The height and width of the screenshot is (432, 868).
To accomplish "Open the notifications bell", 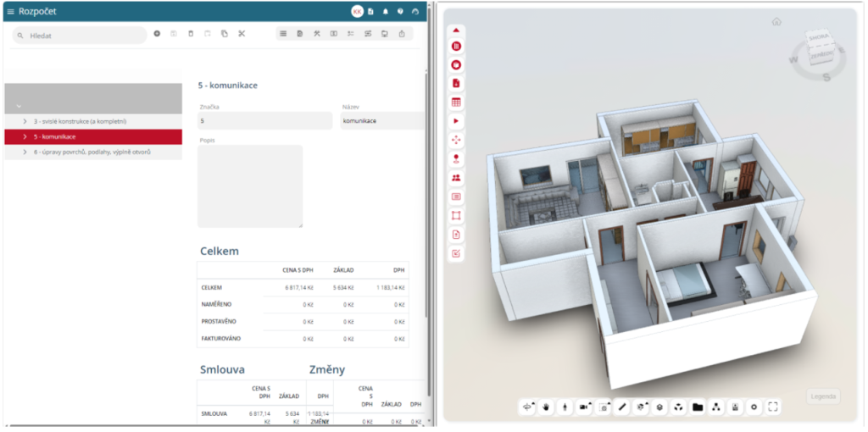I will pyautogui.click(x=386, y=12).
